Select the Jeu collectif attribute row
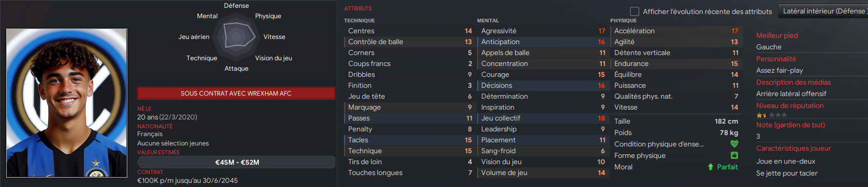This screenshot has width=868, height=187. [543, 118]
